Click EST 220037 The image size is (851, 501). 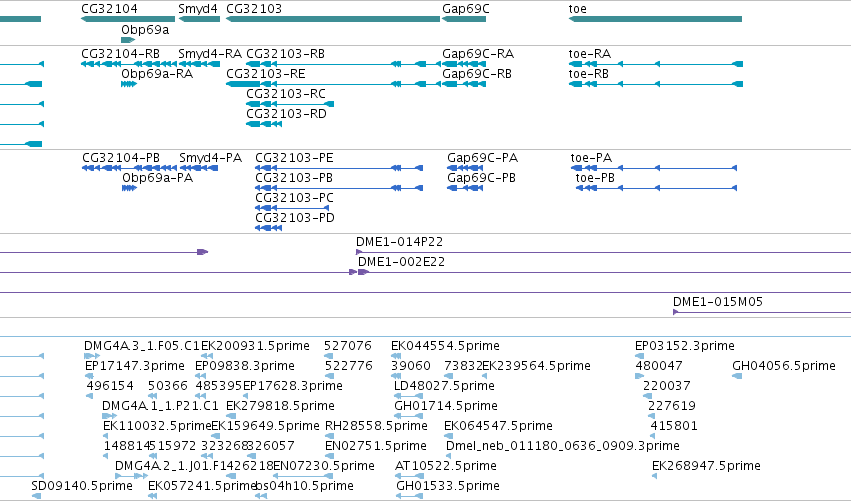point(667,386)
